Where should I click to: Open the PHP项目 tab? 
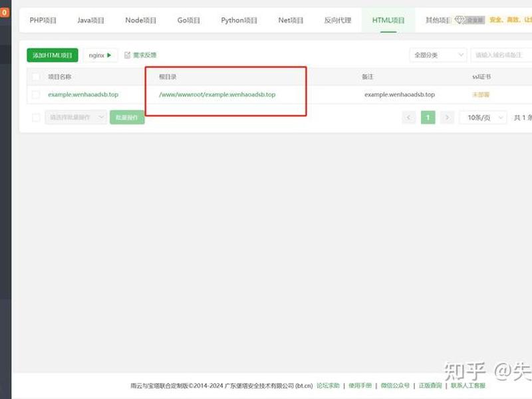click(43, 21)
